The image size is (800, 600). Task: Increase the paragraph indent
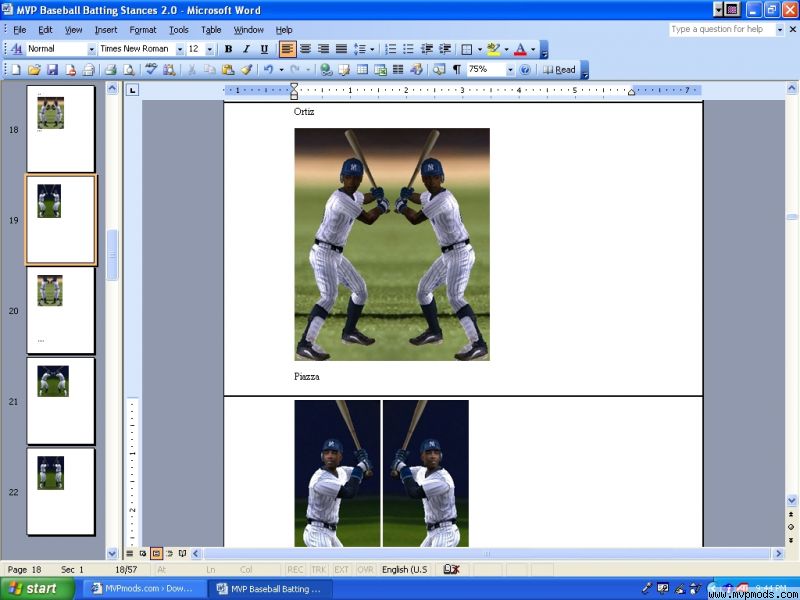click(445, 49)
